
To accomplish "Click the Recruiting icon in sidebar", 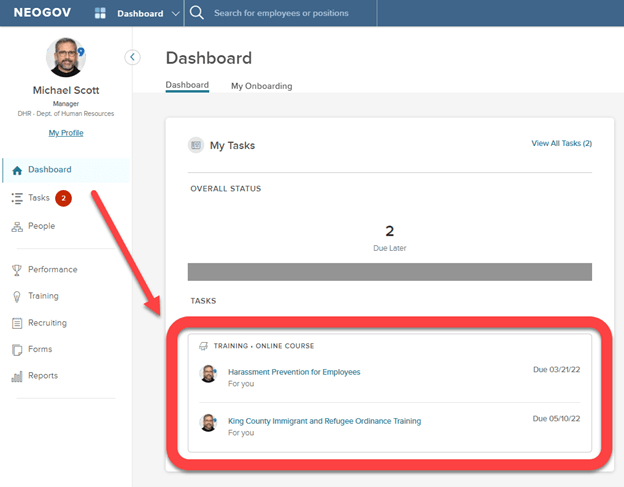I will pyautogui.click(x=17, y=323).
